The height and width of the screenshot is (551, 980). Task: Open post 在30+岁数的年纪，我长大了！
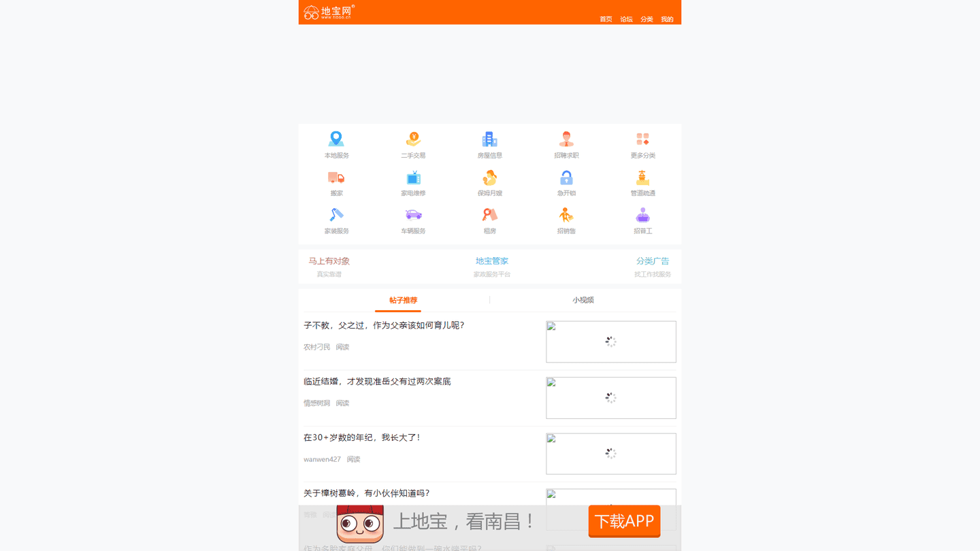(x=362, y=437)
